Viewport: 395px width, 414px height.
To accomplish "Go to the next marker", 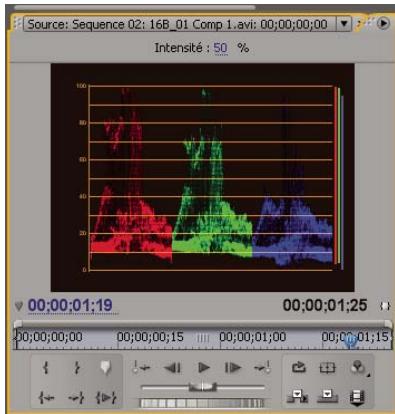I will point(262,368).
